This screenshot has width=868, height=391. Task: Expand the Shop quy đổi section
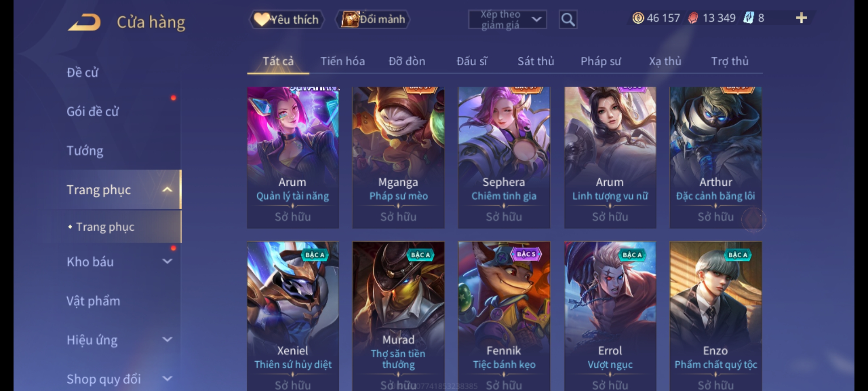pos(167,379)
